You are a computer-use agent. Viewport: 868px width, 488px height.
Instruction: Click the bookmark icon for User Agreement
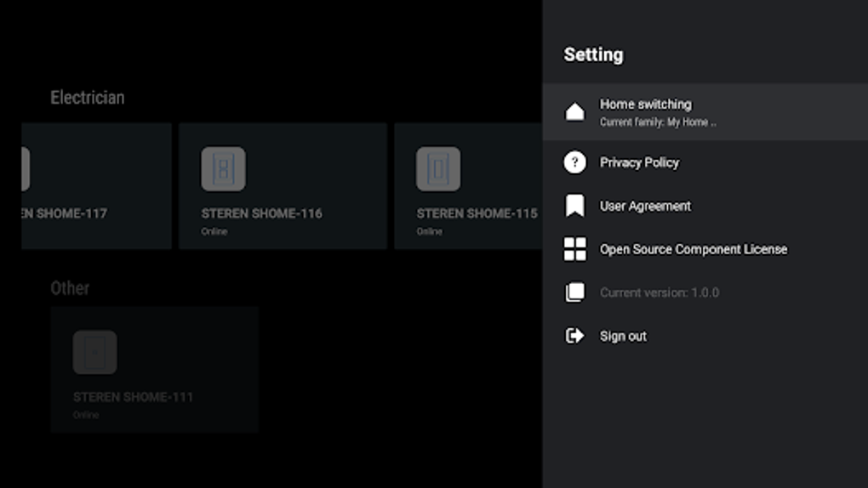click(574, 205)
